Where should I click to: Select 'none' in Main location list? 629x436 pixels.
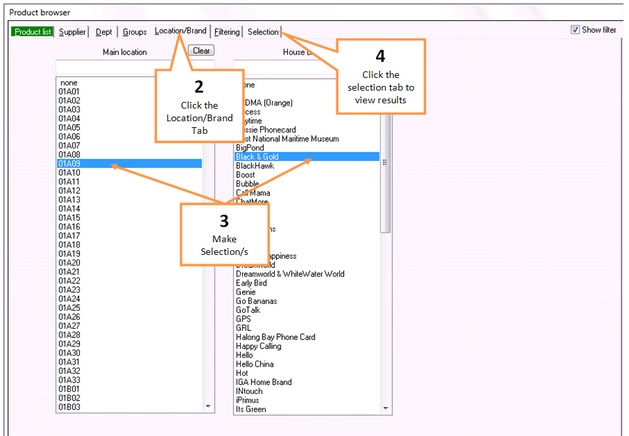click(129, 83)
